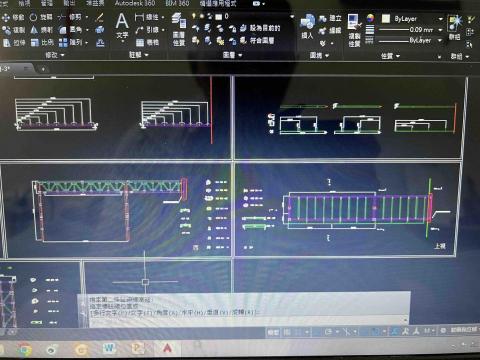Toggle polar tracking in status bar
This screenshot has height=360, width=480.
click(x=328, y=332)
